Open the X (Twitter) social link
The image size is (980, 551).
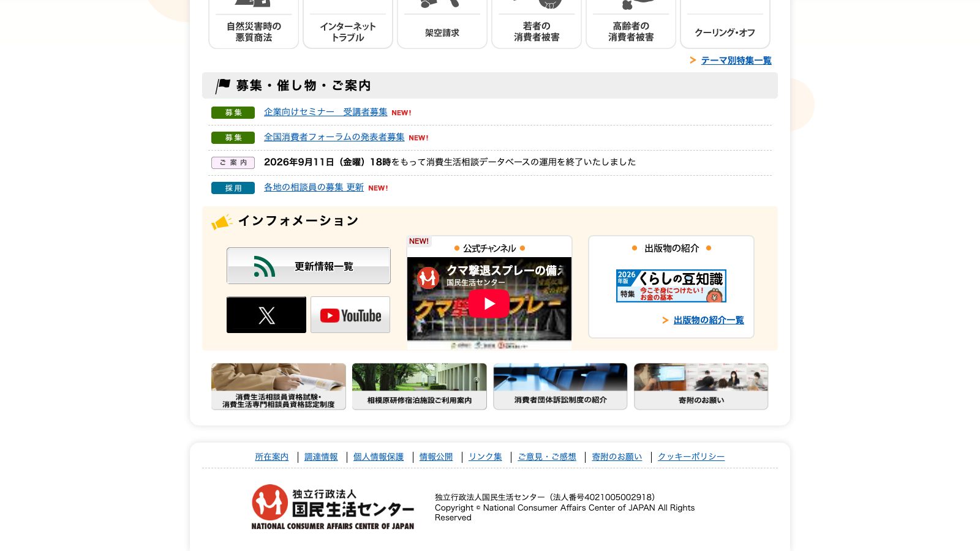pos(266,315)
